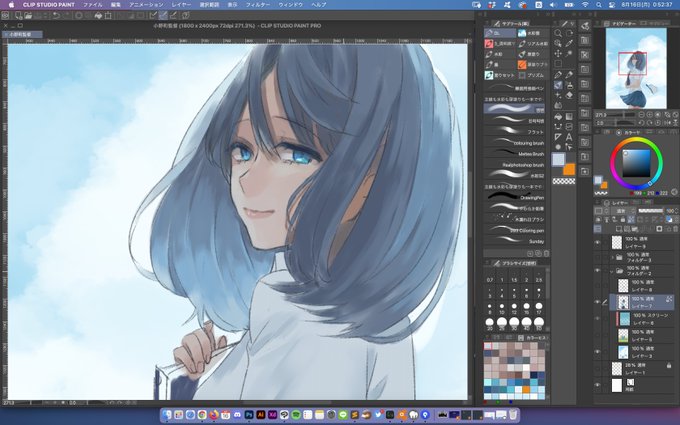Viewport: 680px width, 425px height.
Task: Choose the DrawingPen sub tool
Action: pos(514,197)
